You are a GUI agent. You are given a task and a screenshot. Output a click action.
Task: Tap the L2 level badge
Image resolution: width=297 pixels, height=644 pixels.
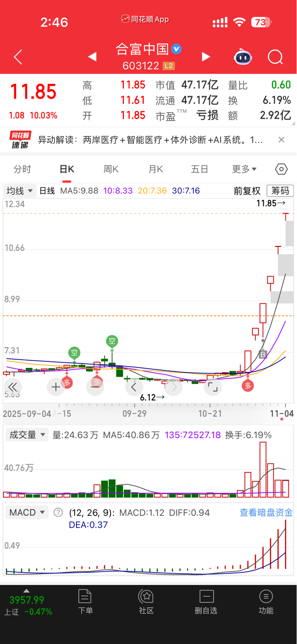[x=169, y=66]
